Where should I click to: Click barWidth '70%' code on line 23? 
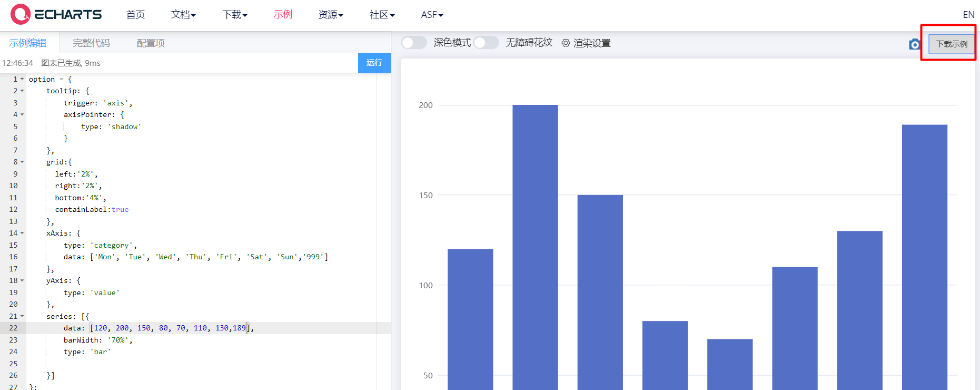click(x=98, y=340)
